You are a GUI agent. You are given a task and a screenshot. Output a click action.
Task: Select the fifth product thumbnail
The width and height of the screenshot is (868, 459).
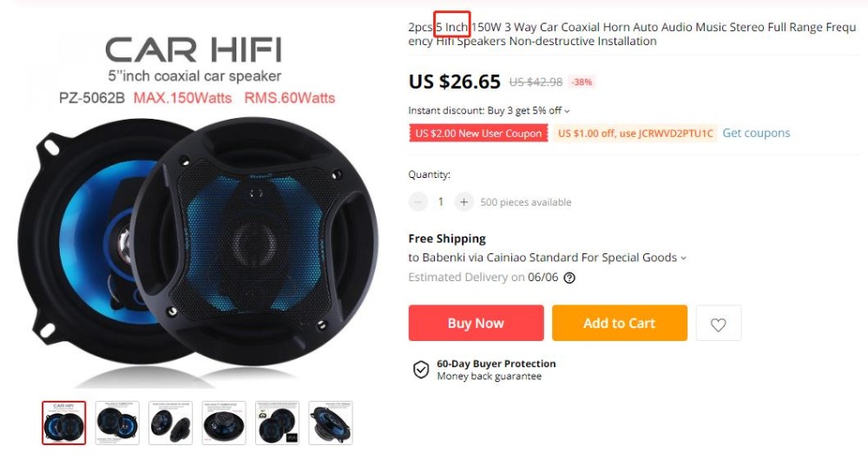pos(278,423)
